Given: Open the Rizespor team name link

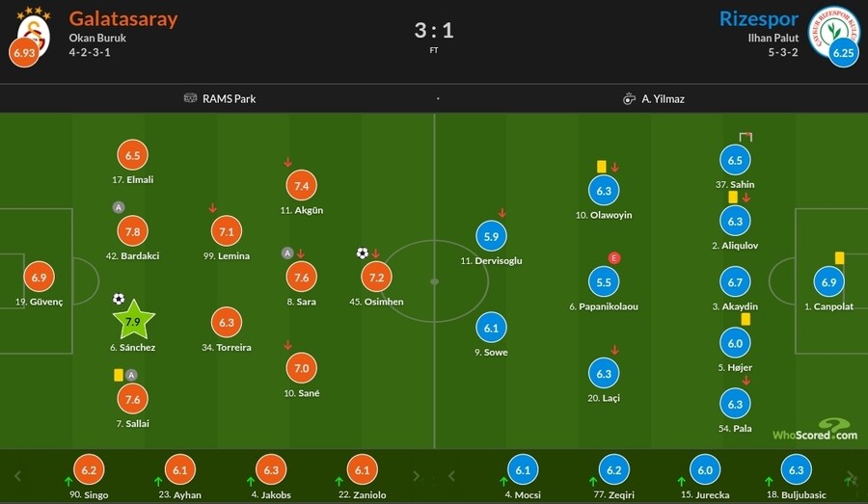Looking at the screenshot, I should (x=758, y=19).
